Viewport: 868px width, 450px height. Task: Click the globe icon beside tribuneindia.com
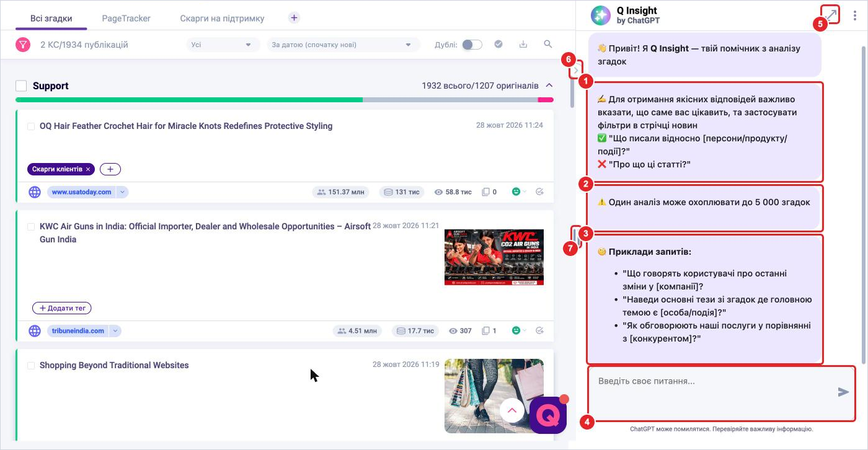[35, 331]
